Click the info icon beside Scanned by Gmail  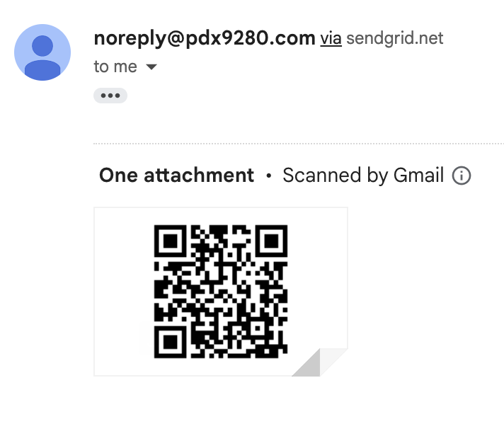[x=462, y=176]
